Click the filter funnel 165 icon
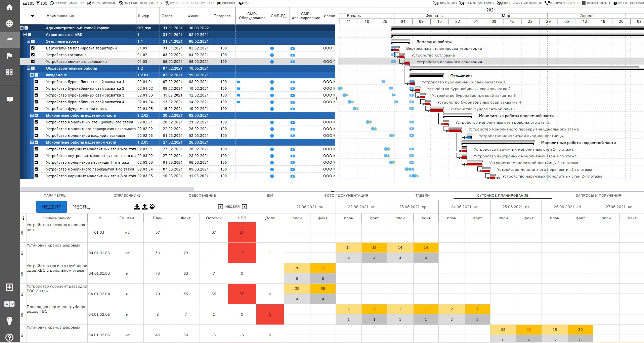 tap(42, 3)
